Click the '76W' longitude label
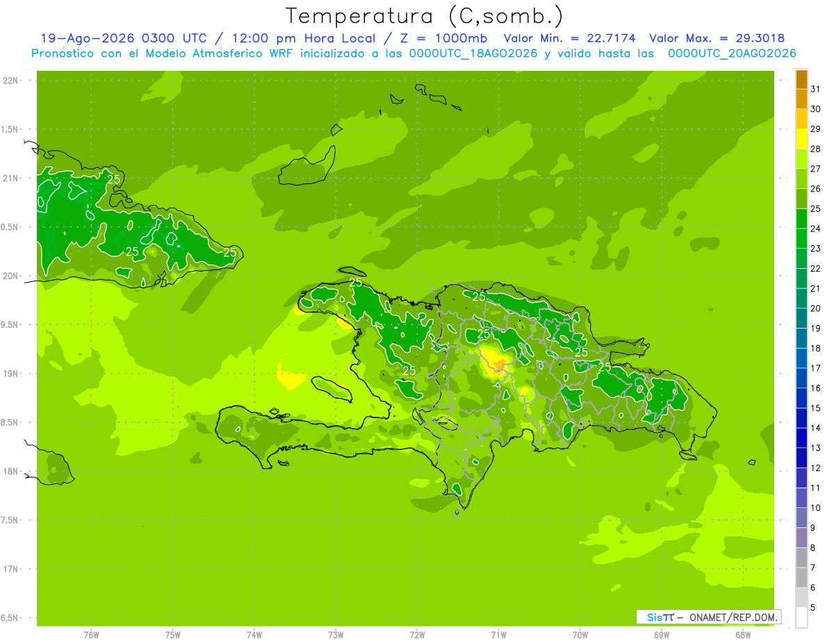834x644 pixels. [x=91, y=635]
